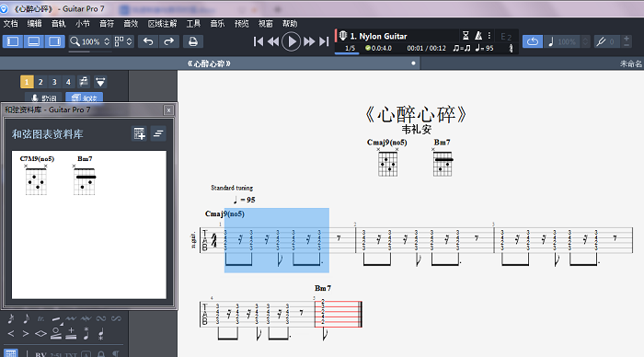Select the Bm7 chord in library
Image resolution: width=644 pixels, height=357 pixels.
coord(85,175)
